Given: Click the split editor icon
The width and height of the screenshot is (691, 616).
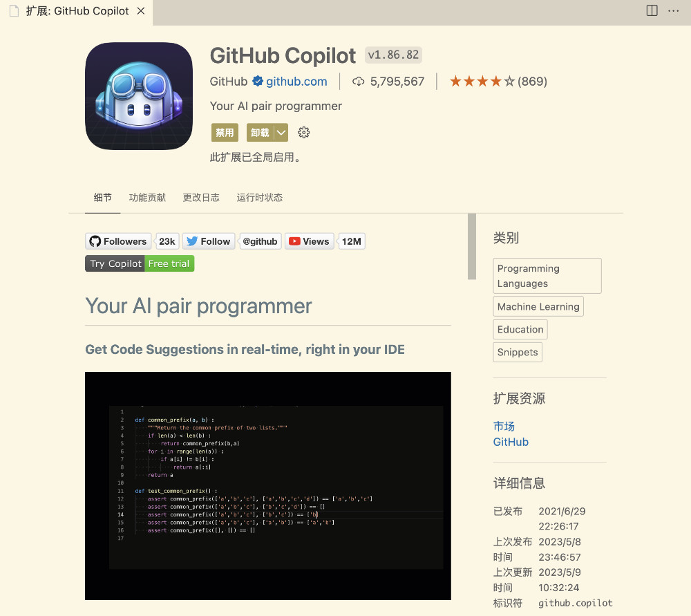Looking at the screenshot, I should point(652,10).
